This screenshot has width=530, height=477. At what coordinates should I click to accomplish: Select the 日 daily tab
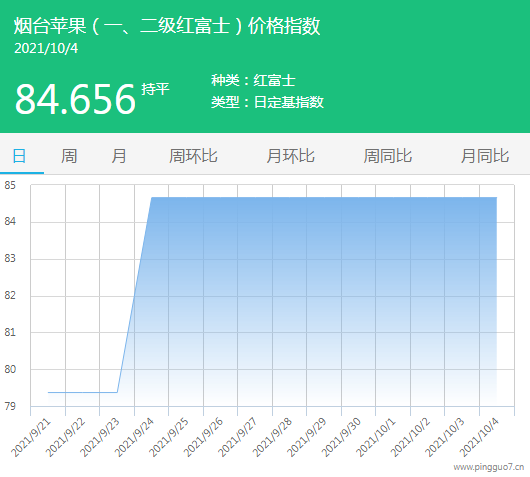(x=19, y=156)
